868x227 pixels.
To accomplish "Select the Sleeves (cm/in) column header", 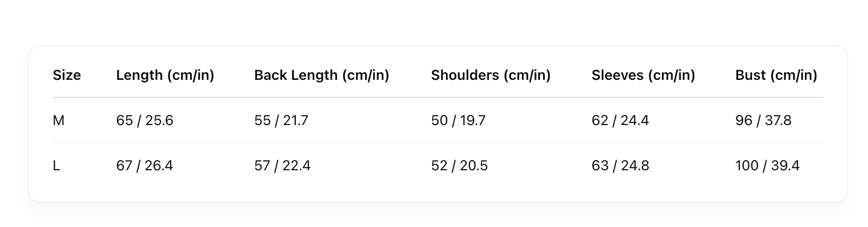I will [643, 75].
